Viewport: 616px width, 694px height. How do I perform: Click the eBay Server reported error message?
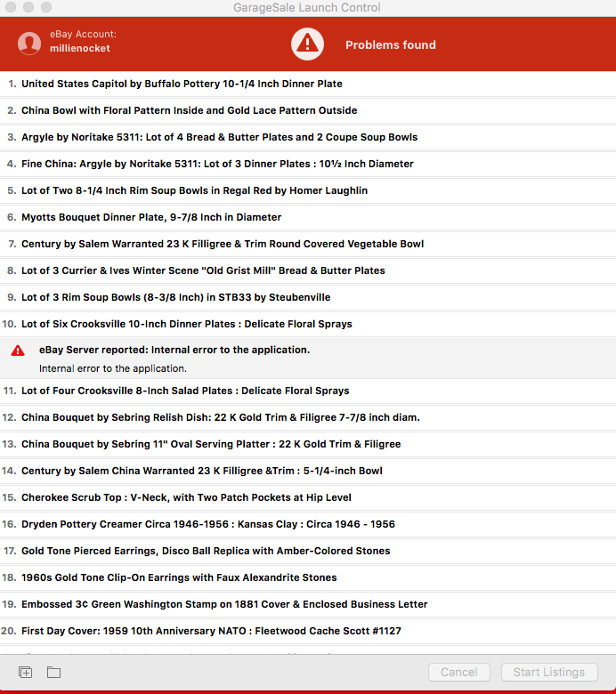pos(174,350)
